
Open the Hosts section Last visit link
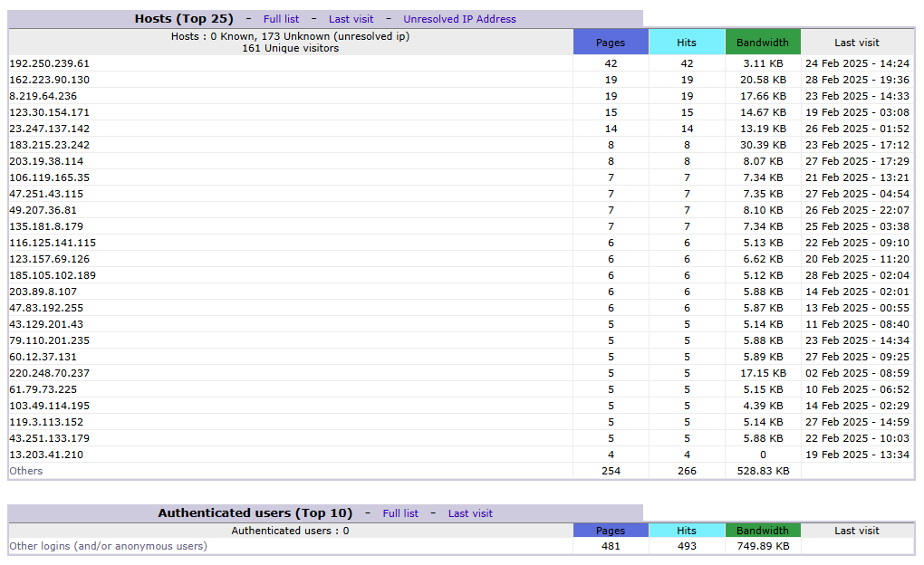coord(351,19)
